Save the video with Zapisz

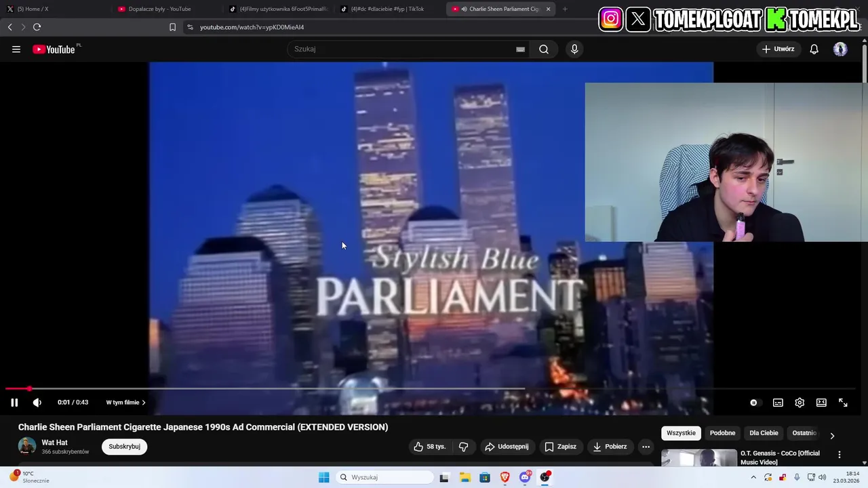[x=560, y=447]
